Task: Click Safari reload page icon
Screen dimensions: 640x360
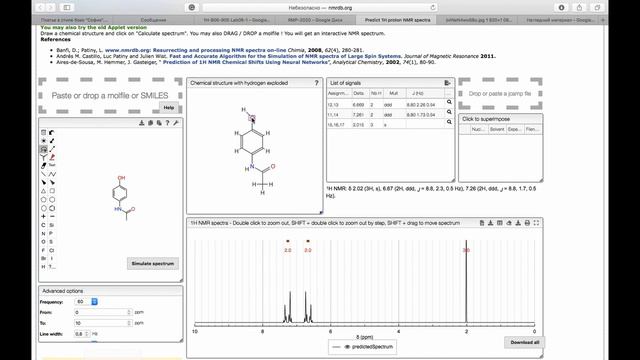Action: click(433, 7)
